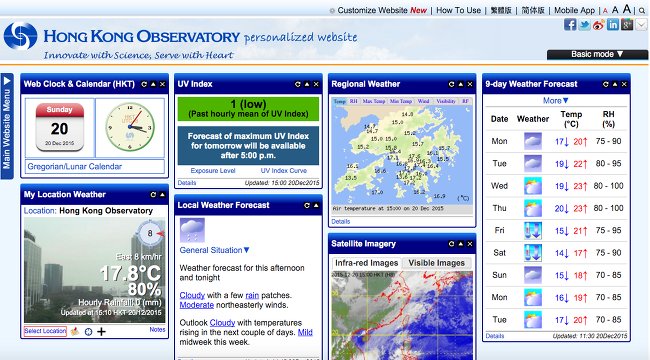Image resolution: width=650 pixels, height=360 pixels.
Task: Collapse the My Location Weather widget
Action: [162, 195]
